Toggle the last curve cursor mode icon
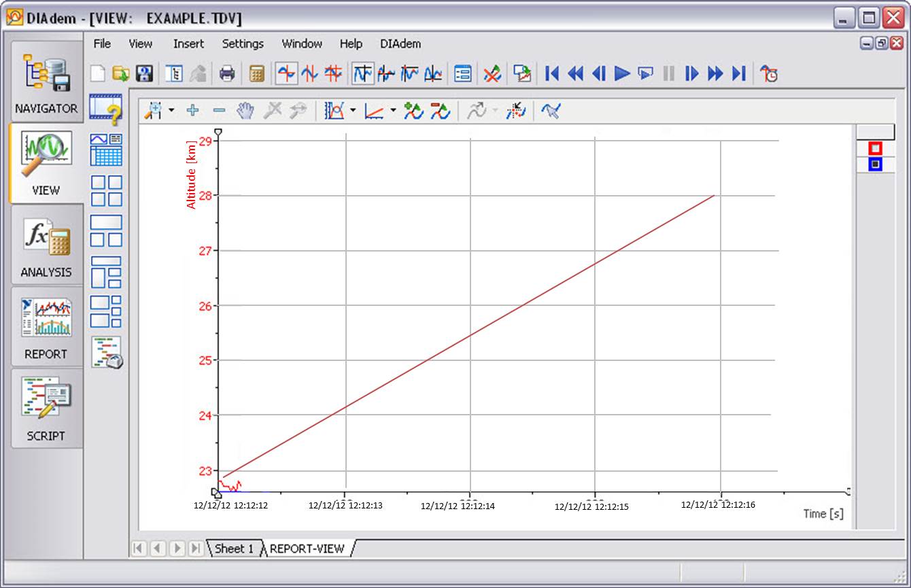 click(433, 73)
